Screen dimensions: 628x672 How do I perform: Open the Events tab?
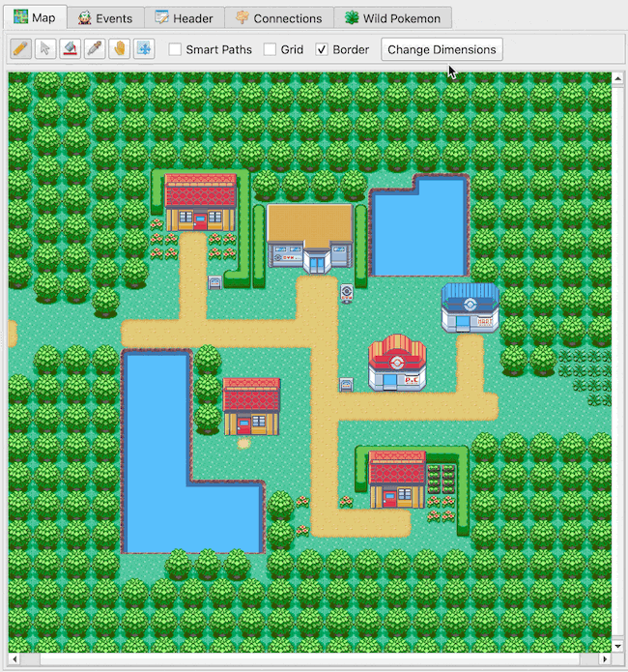105,18
